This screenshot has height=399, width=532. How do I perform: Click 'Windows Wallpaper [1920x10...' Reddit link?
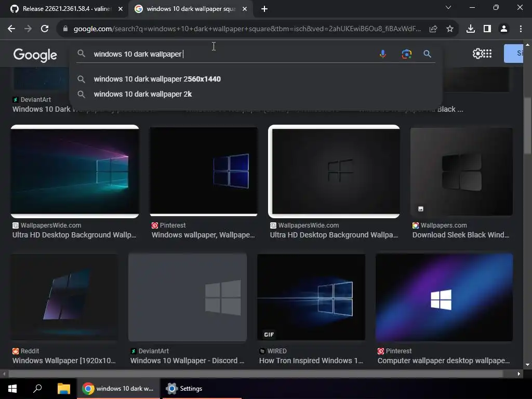pos(64,361)
